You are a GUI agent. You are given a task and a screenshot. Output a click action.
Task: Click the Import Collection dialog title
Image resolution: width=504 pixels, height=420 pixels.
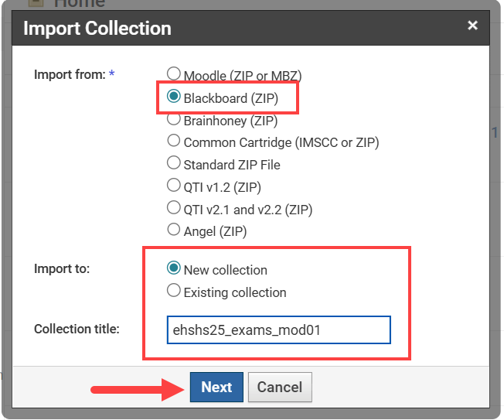coord(97,29)
